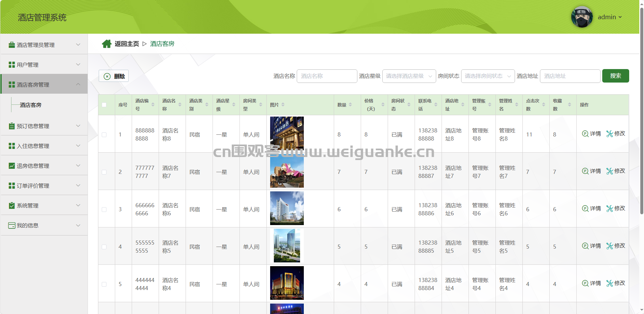Click the 详情 icon in row 1
Image resolution: width=644 pixels, height=314 pixels.
(x=585, y=134)
